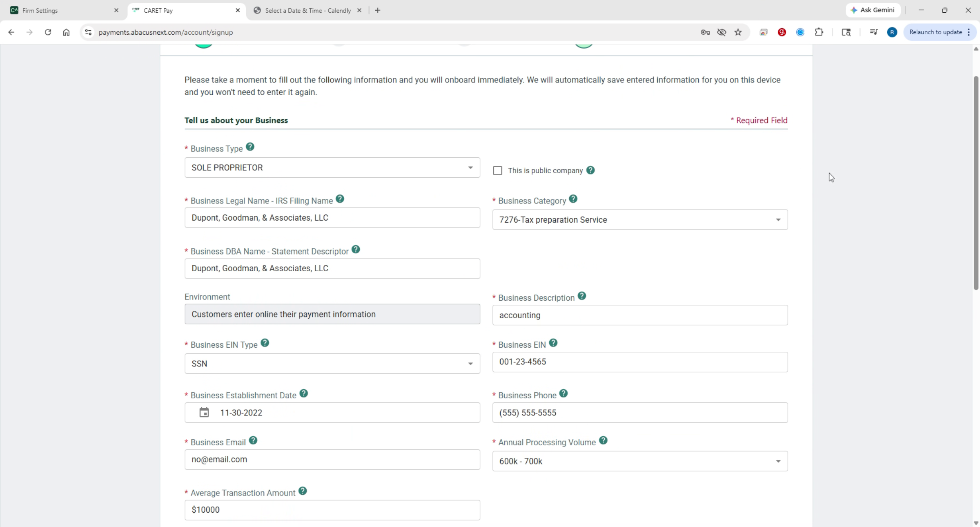Show help for Business Email

tap(253, 441)
